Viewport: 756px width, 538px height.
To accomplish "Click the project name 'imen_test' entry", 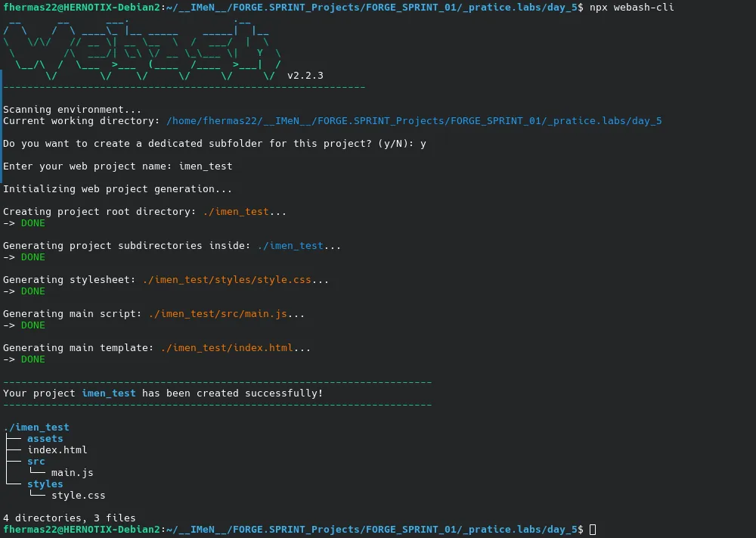I will (206, 166).
